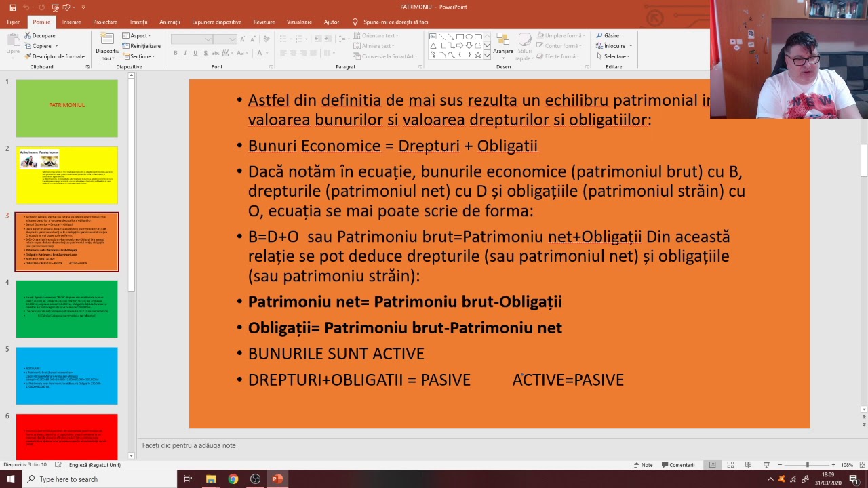This screenshot has width=868, height=488.
Task: Toggle Bold formatting
Action: (x=176, y=53)
